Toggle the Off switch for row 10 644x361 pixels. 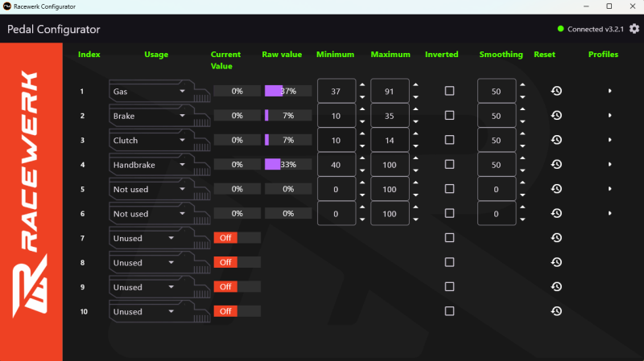click(237, 311)
